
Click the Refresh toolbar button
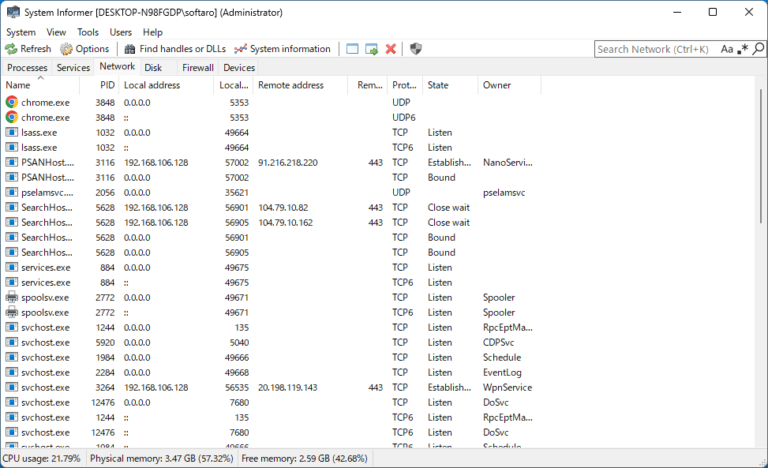pyautogui.click(x=28, y=49)
